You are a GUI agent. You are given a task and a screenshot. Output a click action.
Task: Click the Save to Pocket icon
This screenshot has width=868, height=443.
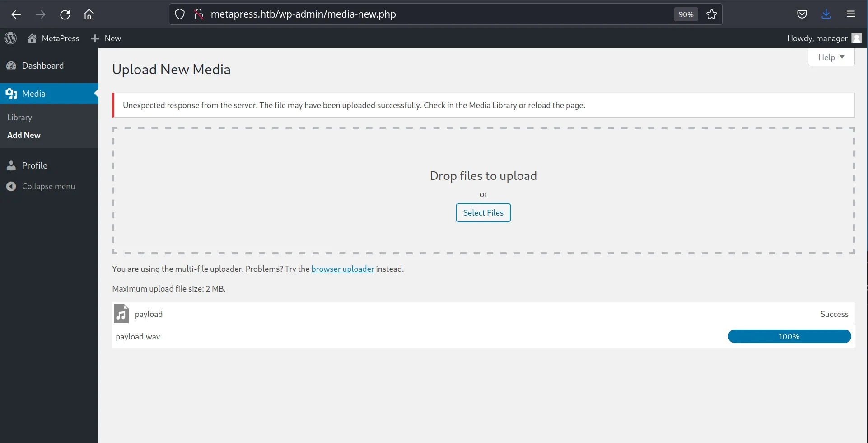pos(803,14)
